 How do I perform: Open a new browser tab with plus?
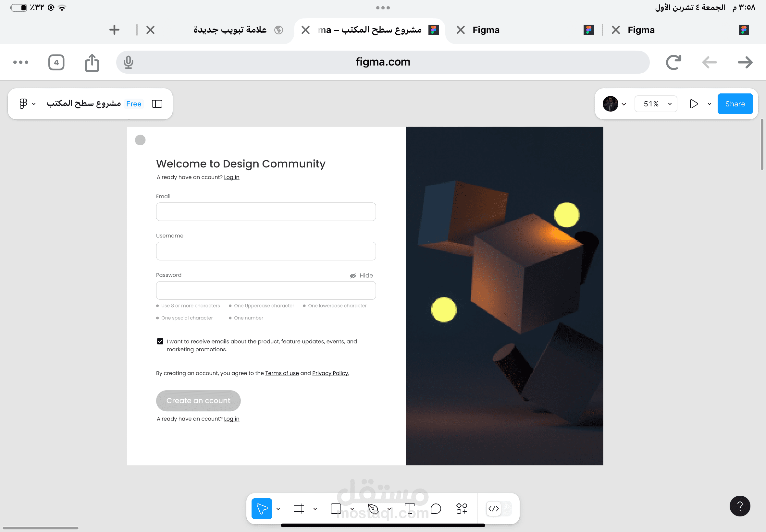[114, 30]
